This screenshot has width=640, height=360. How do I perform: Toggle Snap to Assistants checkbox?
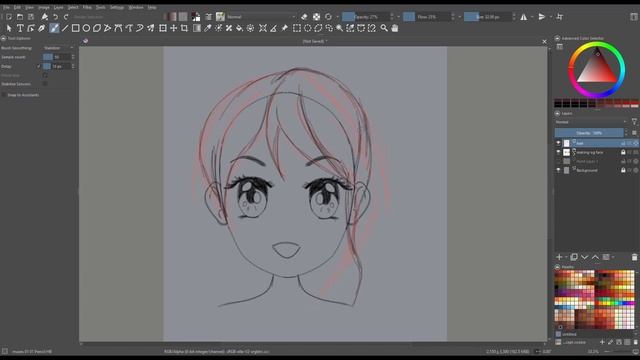click(4, 95)
